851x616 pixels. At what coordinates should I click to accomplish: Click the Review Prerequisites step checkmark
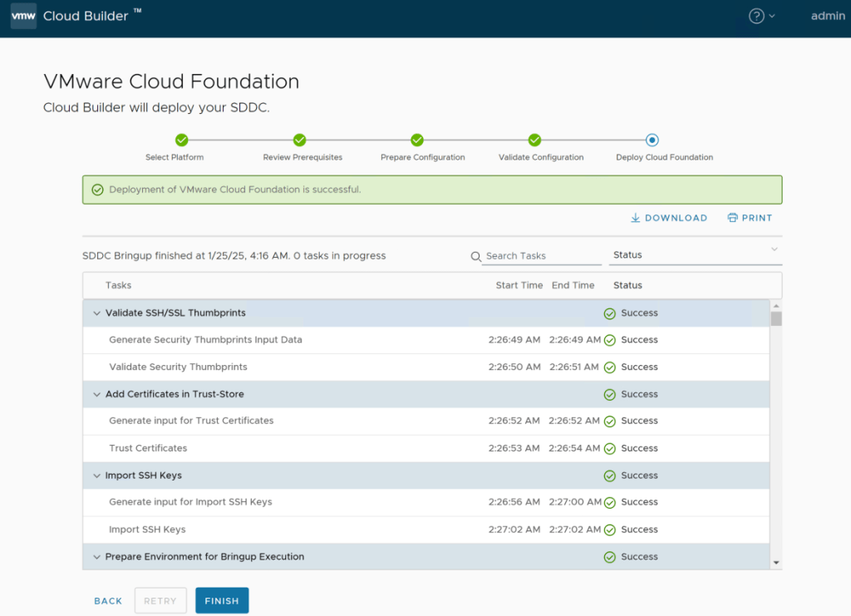click(299, 140)
